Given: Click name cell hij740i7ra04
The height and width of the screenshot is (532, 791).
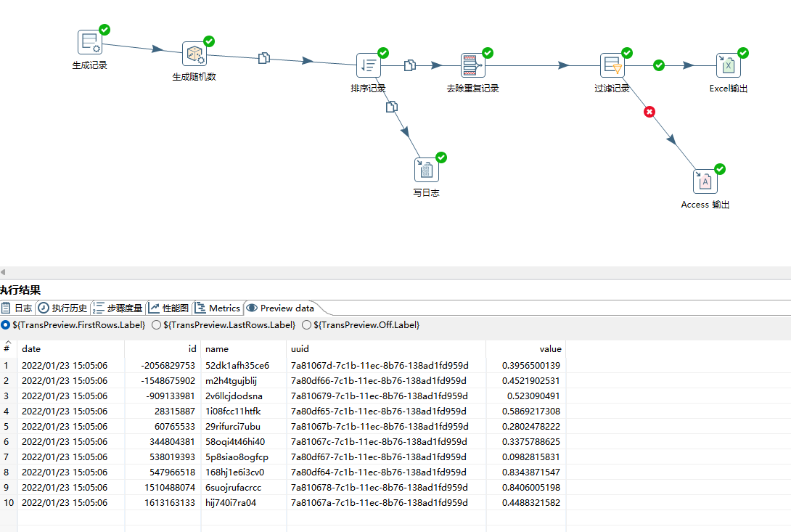Looking at the screenshot, I should tap(244, 503).
